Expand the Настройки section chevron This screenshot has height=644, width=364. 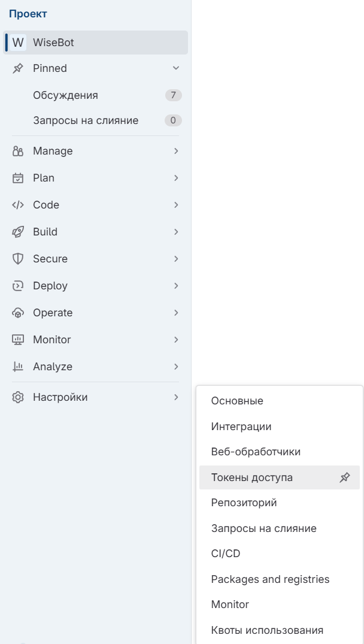(176, 397)
